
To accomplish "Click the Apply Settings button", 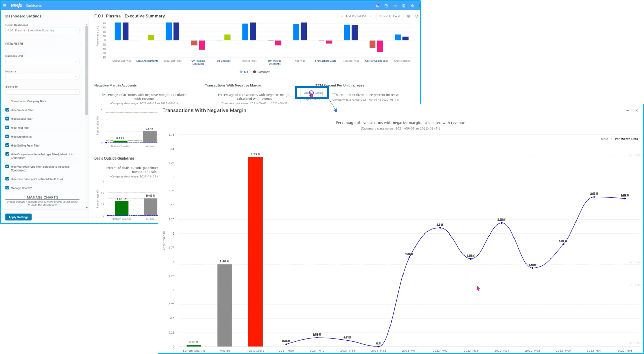I will click(18, 217).
